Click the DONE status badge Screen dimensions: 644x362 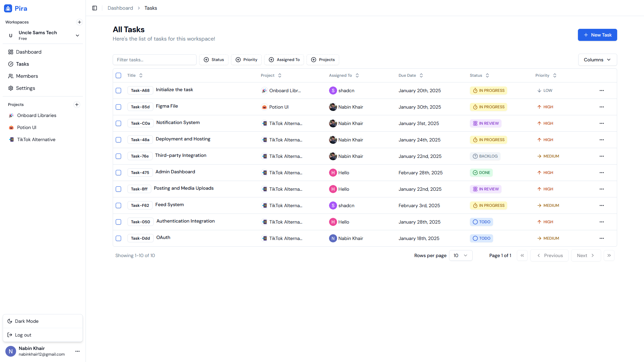481,173
